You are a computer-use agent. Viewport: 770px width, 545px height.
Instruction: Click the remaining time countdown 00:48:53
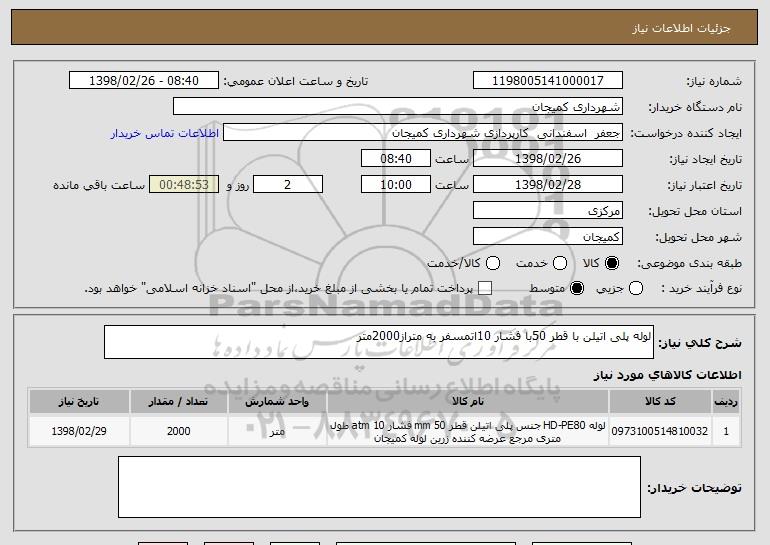(184, 185)
